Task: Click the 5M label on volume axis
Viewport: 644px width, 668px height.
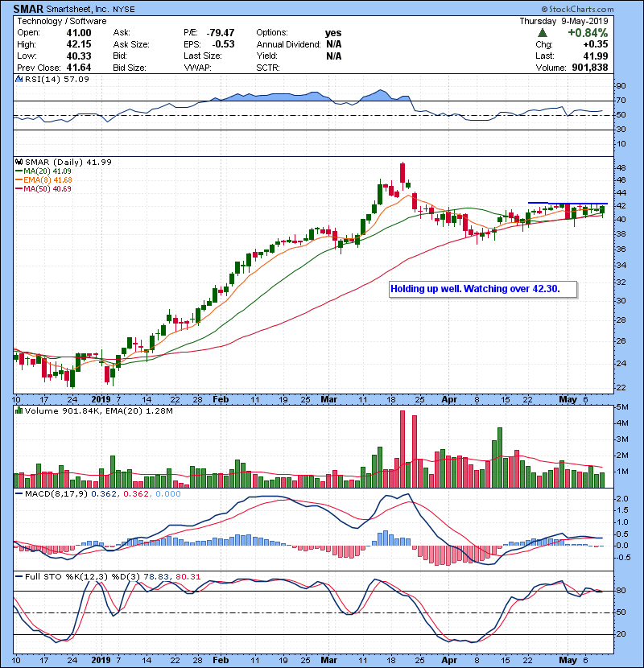Action: click(621, 407)
